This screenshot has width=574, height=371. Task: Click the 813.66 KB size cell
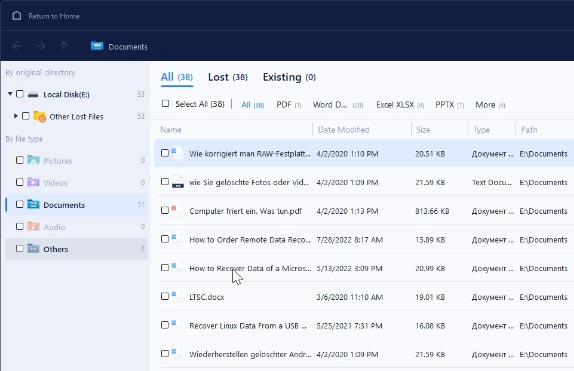coord(432,211)
